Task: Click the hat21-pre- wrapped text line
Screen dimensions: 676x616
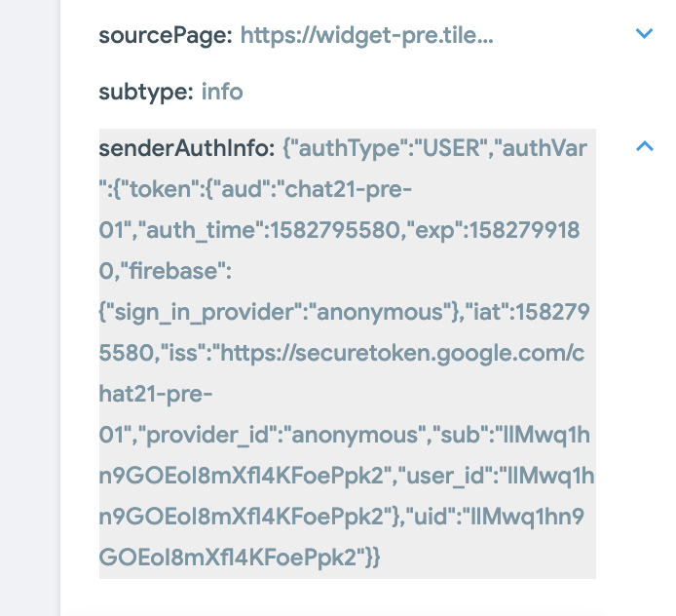Action: (x=156, y=394)
